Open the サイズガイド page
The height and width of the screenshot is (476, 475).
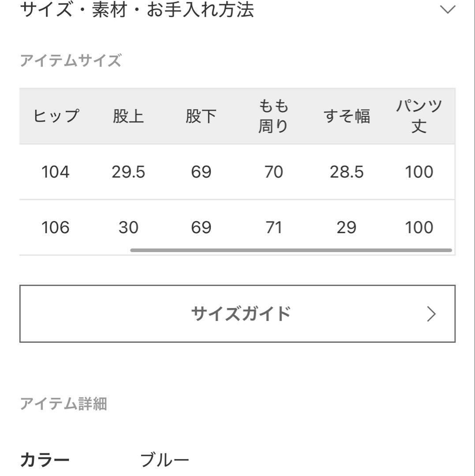point(237,313)
